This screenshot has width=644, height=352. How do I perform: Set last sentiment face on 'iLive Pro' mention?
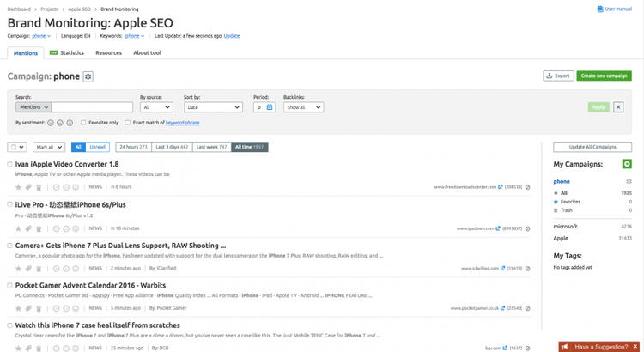coord(76,228)
